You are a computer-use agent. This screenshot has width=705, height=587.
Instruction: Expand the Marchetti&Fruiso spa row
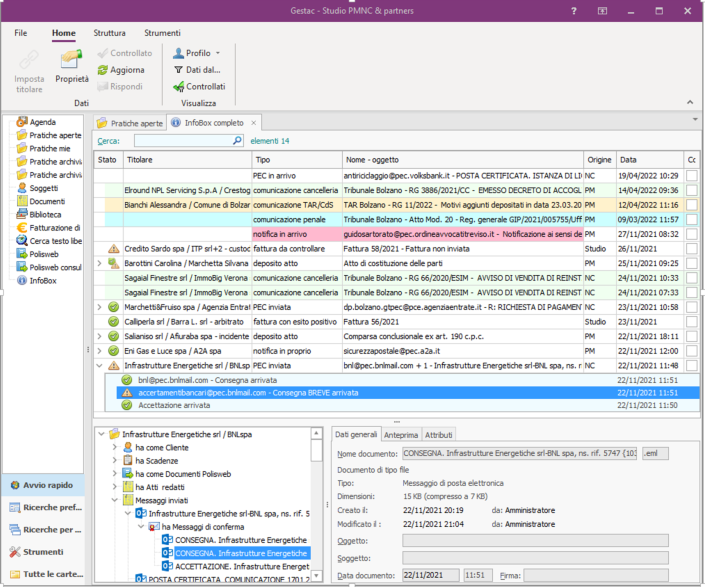tap(99, 307)
